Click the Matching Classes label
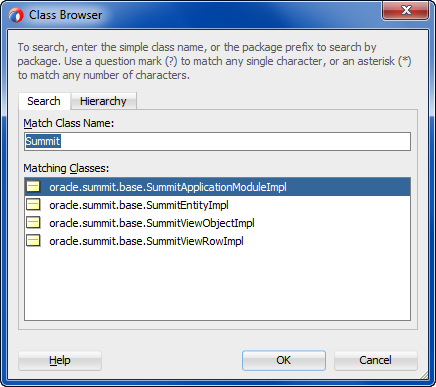 point(66,168)
